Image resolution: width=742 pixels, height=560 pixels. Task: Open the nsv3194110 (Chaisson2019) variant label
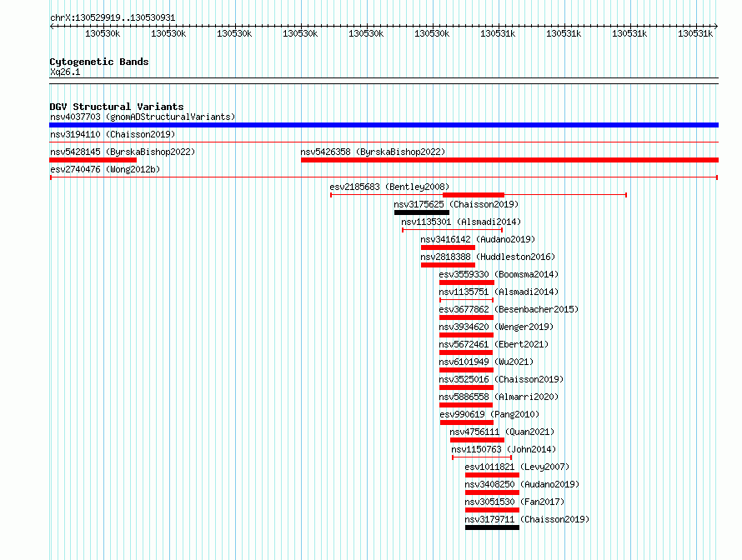tap(113, 134)
